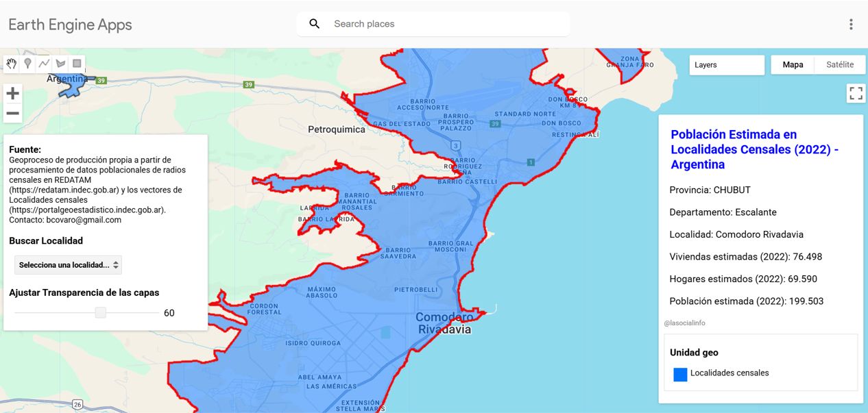
Task: Click the blue Localidades censales legend swatch
Action: click(680, 374)
